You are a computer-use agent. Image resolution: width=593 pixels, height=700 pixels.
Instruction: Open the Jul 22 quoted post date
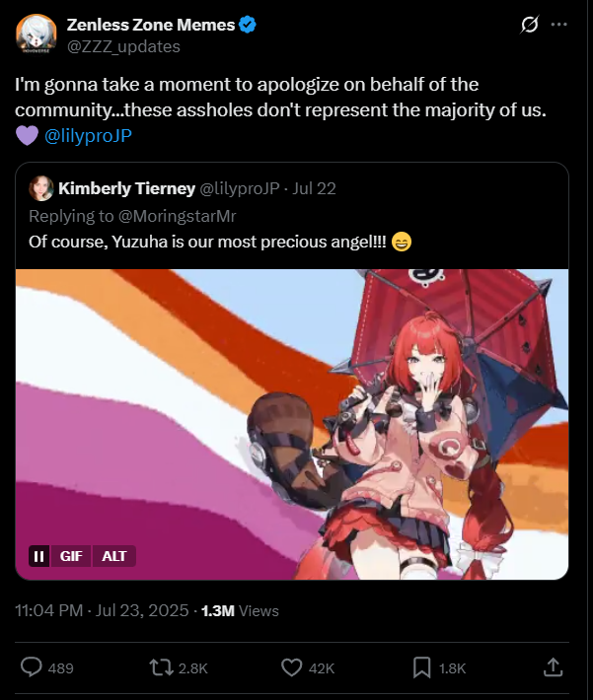pos(314,188)
